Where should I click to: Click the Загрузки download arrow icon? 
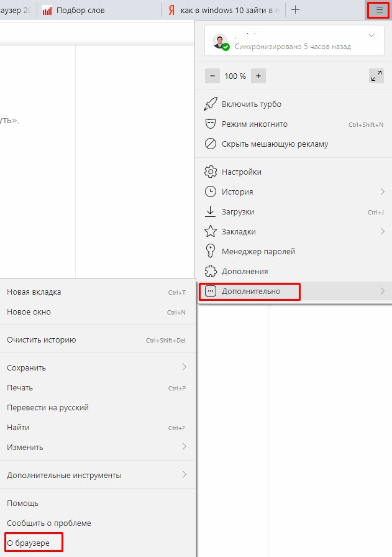(x=211, y=211)
